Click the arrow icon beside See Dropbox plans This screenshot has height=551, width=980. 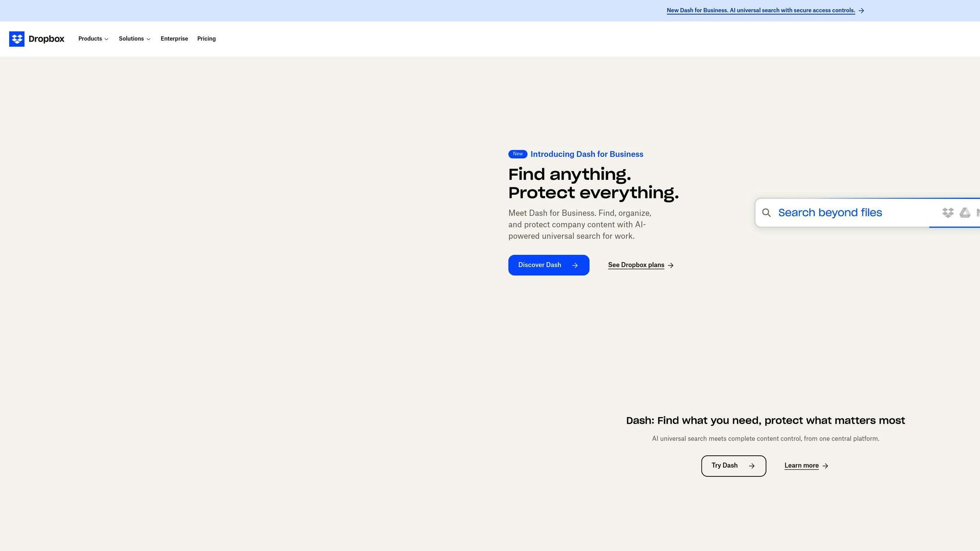coord(671,265)
